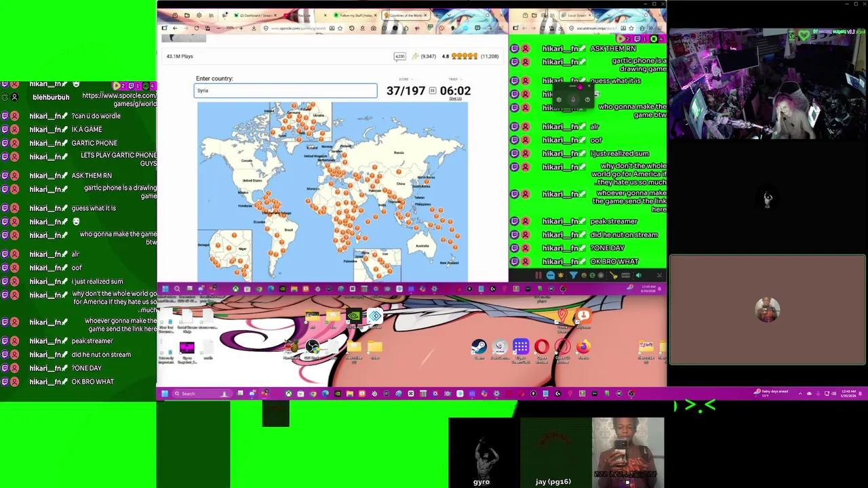Open the 4,230 comments bubble icon

[x=400, y=56]
